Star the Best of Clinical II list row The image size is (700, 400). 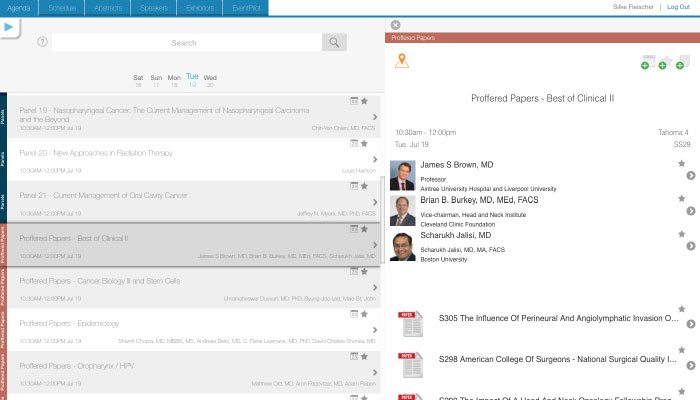point(364,229)
